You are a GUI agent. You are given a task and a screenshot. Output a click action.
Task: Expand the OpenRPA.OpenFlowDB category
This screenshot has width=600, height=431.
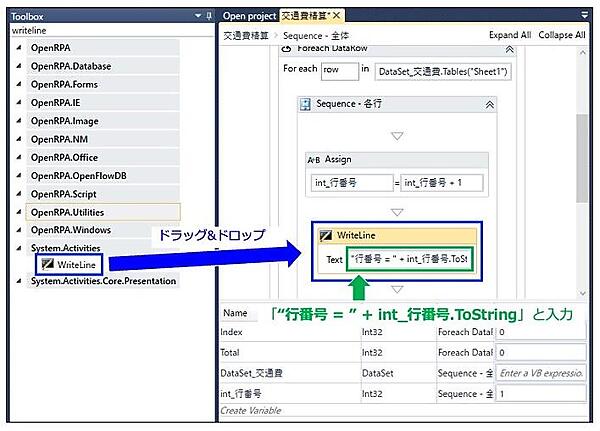[x=19, y=176]
